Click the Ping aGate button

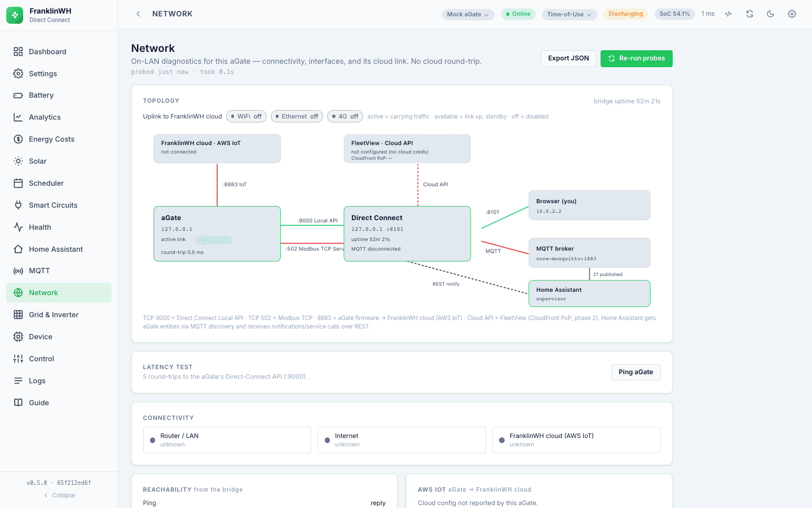pos(636,373)
